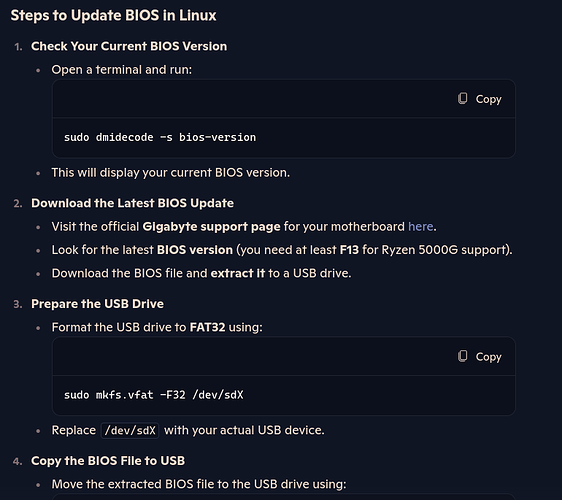562x500 pixels.
Task: Click the clipboard icon above the mkfs.vfat command
Action: point(462,356)
